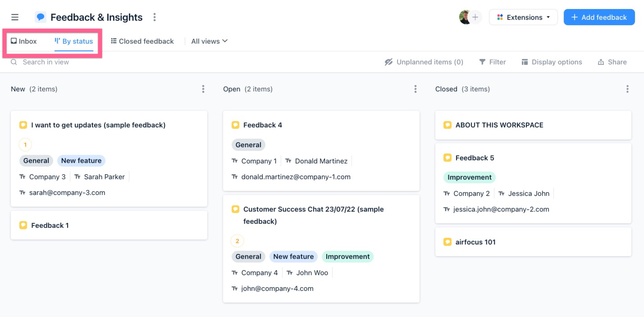Open the New column options menu
This screenshot has height=317, width=644.
203,89
